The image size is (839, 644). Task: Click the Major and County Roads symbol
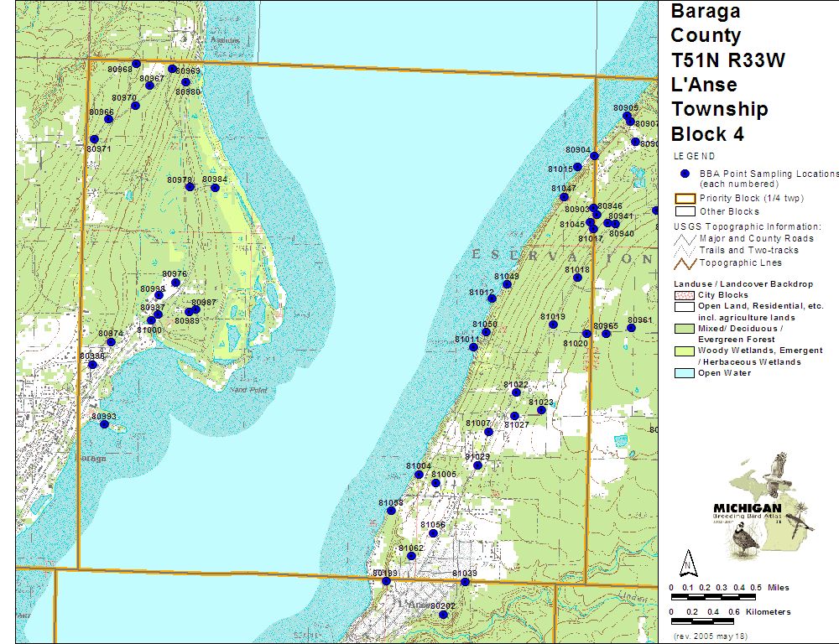pos(685,238)
